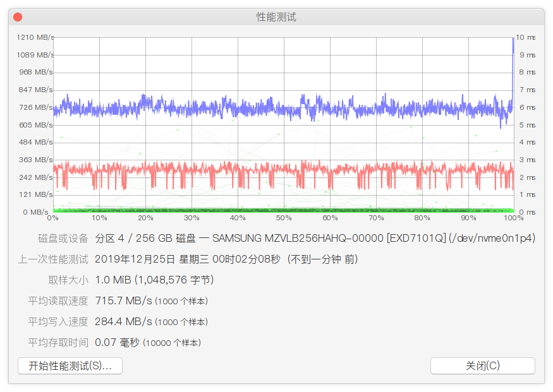Click the 10 ms right axis label
553x392 pixels.
(x=525, y=37)
